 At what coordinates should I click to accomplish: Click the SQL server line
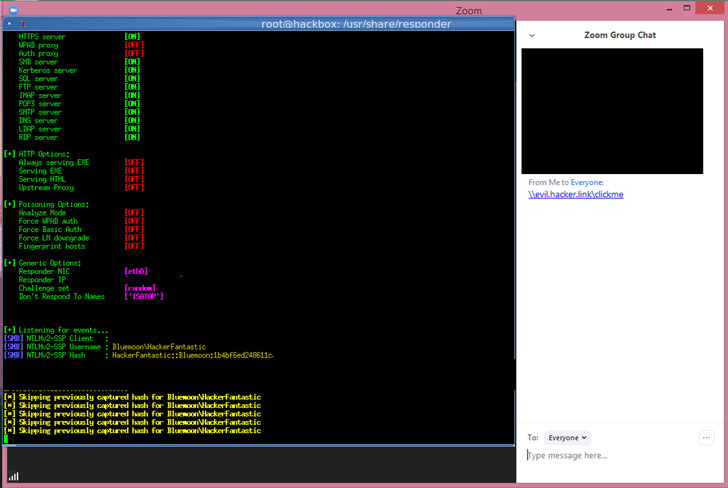pyautogui.click(x=79, y=78)
